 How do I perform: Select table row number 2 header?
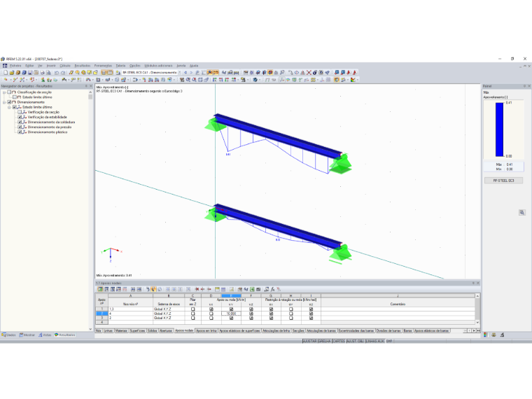101,314
